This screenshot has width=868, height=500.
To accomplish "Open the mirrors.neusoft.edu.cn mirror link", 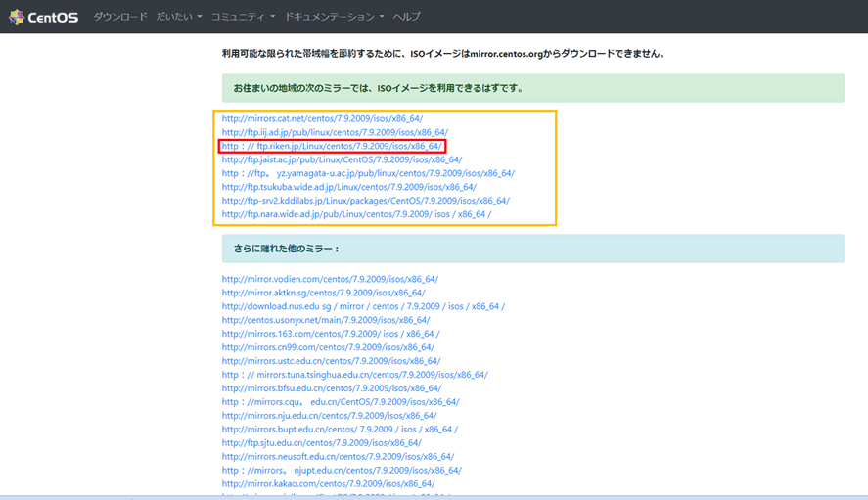I will tap(339, 457).
